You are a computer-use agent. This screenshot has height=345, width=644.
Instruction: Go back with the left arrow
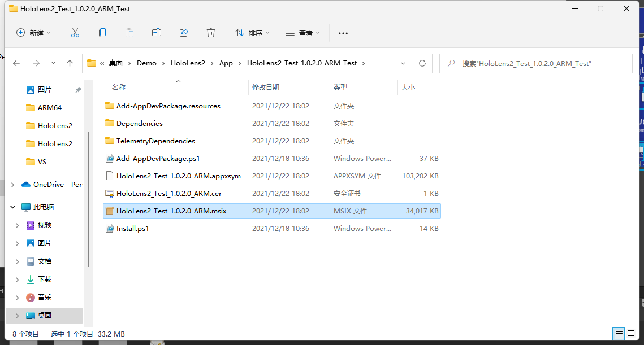16,63
